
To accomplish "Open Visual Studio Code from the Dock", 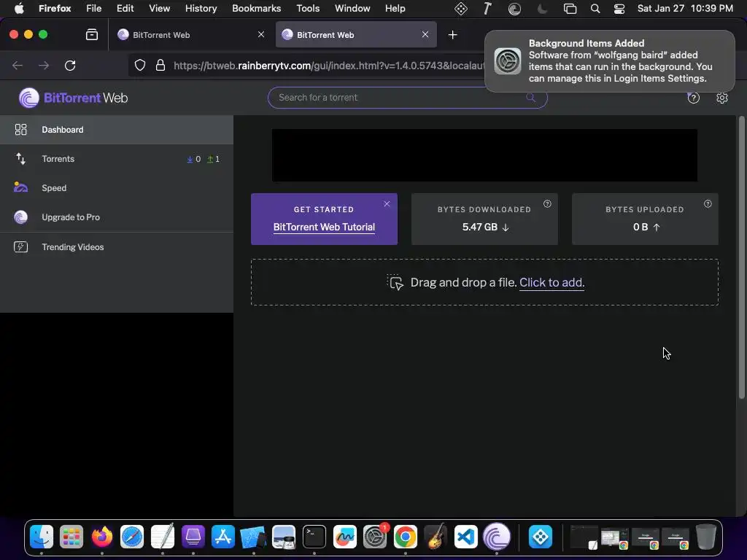I will (x=466, y=537).
